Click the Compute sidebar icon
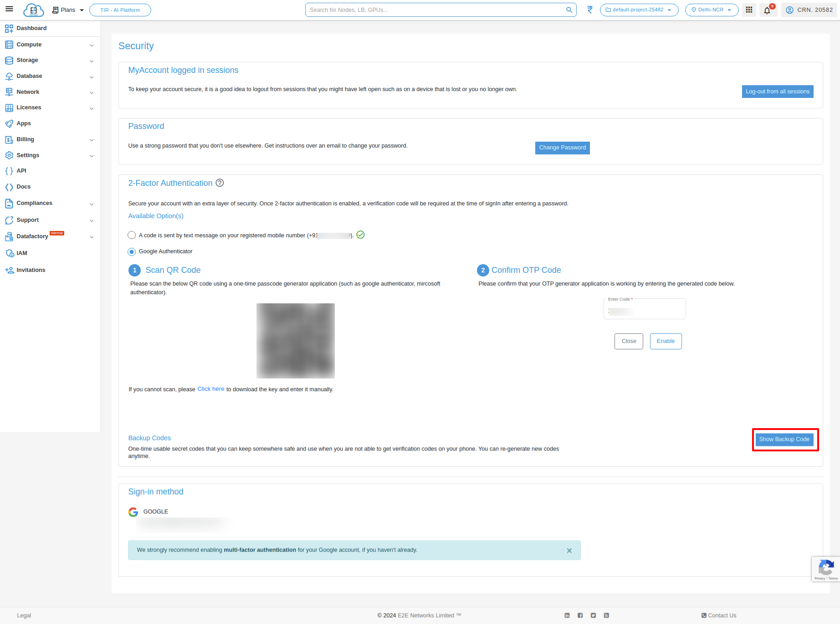The image size is (840, 624). click(x=9, y=45)
